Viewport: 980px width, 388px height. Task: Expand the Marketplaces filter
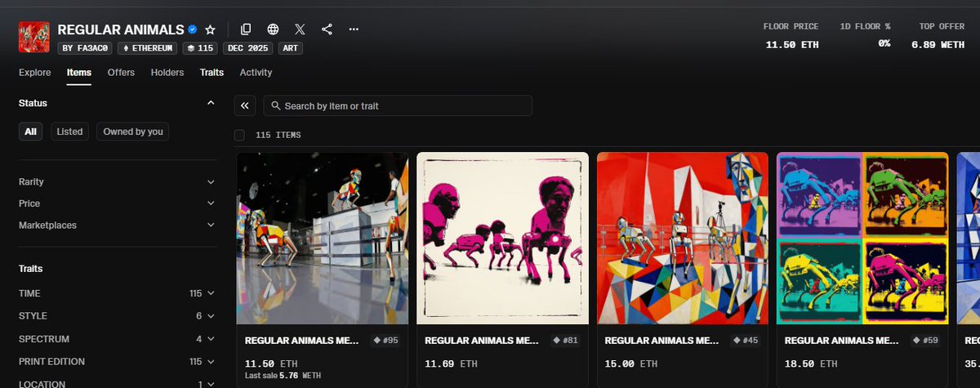(x=117, y=225)
